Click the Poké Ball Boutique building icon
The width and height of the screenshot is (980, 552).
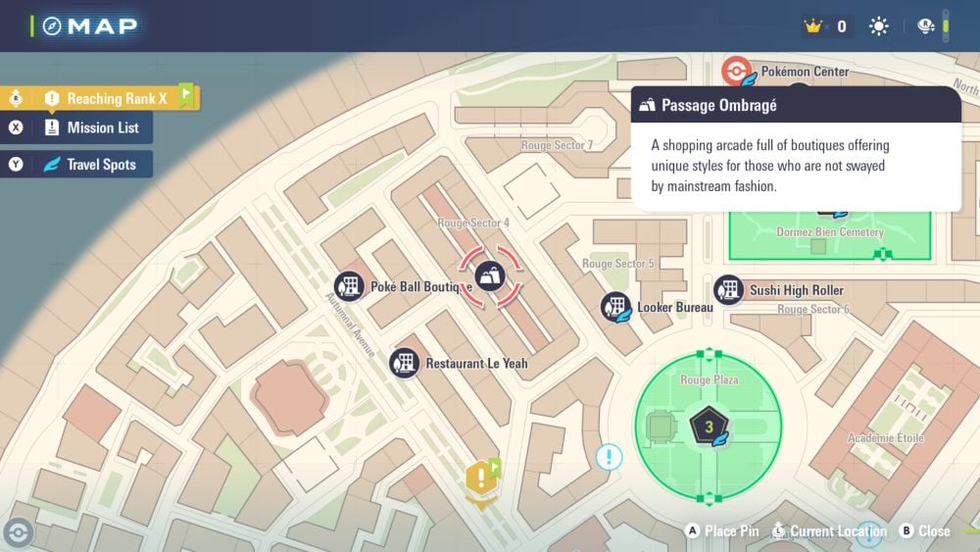pos(350,287)
